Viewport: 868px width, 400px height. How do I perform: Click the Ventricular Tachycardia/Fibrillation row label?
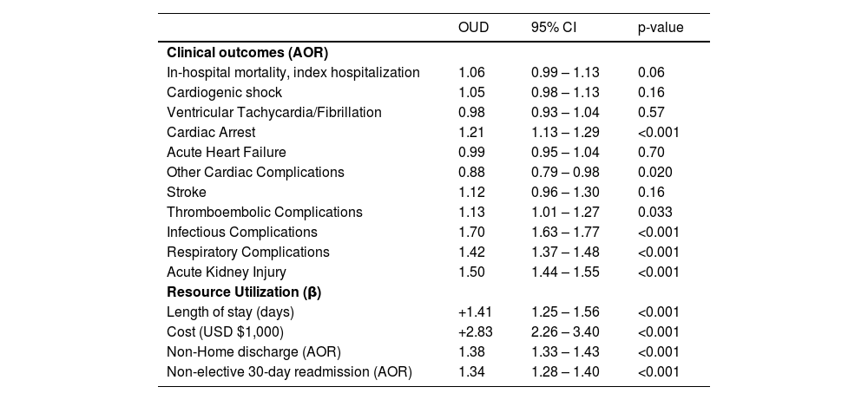click(273, 112)
